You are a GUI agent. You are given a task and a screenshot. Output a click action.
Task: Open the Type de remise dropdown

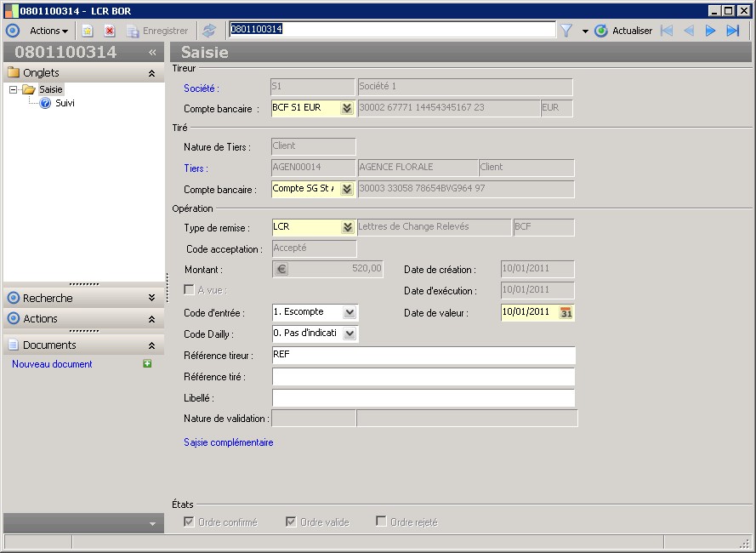(x=347, y=227)
